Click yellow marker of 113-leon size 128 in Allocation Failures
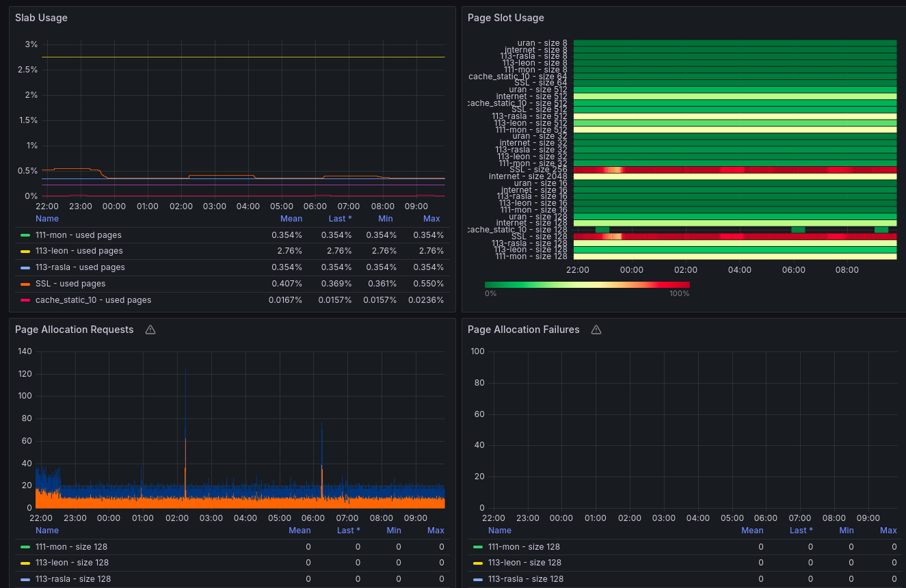Screen dimensions: 906x588 tap(478, 563)
